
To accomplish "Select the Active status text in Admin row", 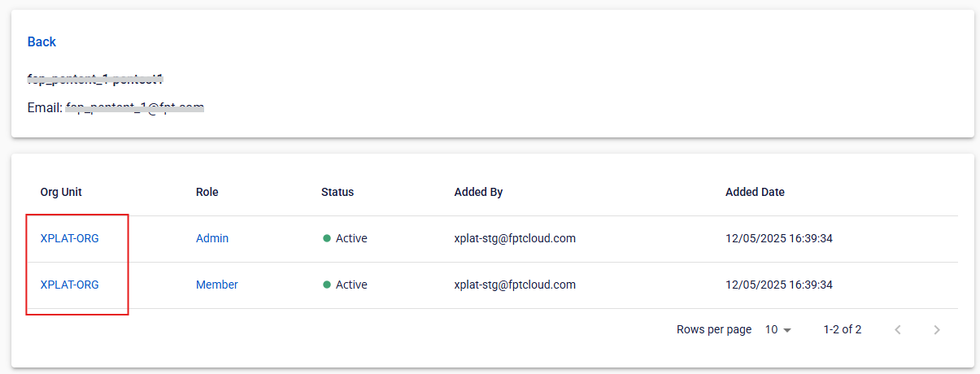I will coord(351,238).
